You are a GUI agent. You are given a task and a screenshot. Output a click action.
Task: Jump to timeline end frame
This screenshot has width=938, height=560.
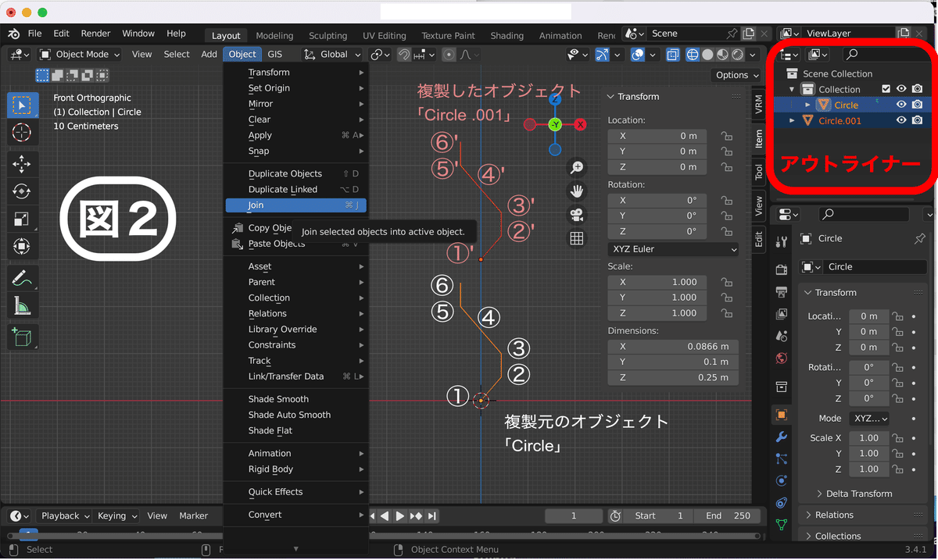pyautogui.click(x=431, y=516)
